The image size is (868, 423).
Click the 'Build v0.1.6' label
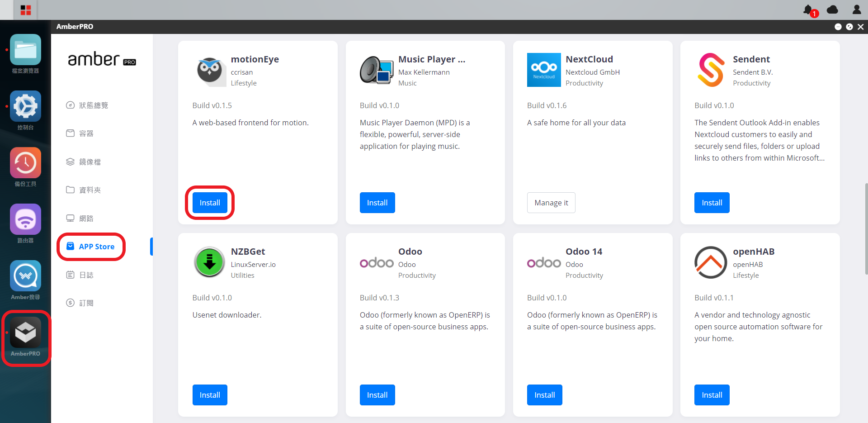pos(547,105)
